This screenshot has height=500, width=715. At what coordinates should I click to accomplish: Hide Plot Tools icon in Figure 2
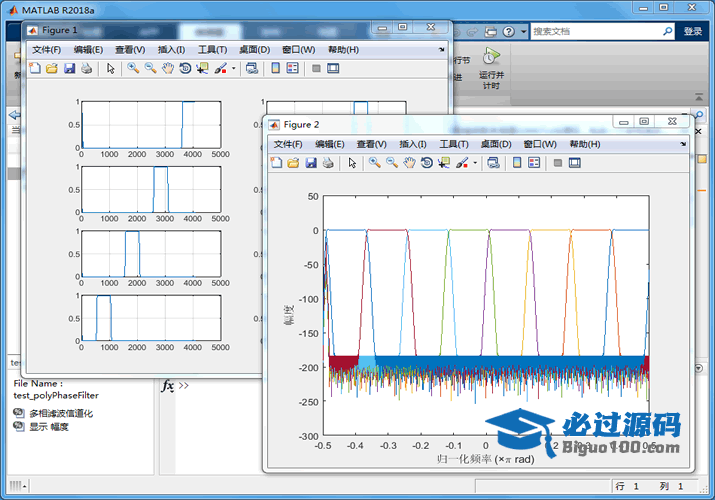(558, 163)
